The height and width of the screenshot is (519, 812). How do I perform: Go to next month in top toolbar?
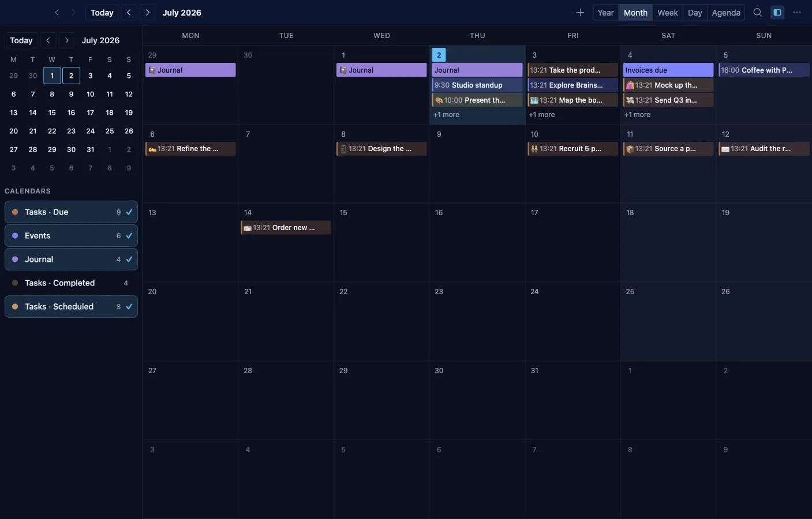click(x=148, y=12)
